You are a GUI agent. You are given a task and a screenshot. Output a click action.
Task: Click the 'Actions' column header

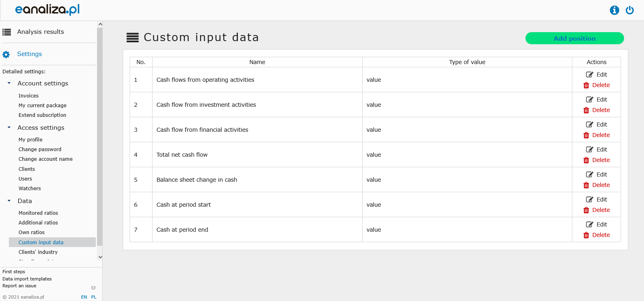597,62
